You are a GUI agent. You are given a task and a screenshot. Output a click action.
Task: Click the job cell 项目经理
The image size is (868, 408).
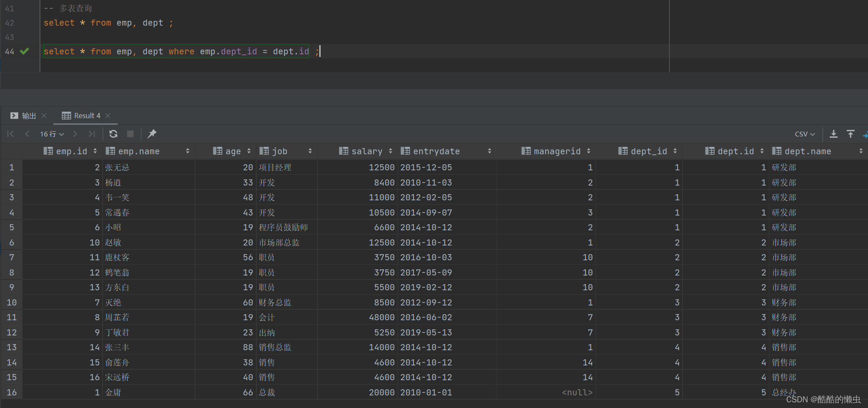point(287,167)
